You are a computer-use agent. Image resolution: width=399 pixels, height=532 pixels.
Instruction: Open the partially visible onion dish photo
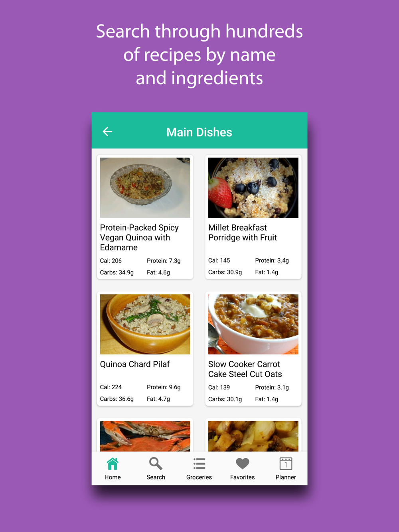click(253, 436)
